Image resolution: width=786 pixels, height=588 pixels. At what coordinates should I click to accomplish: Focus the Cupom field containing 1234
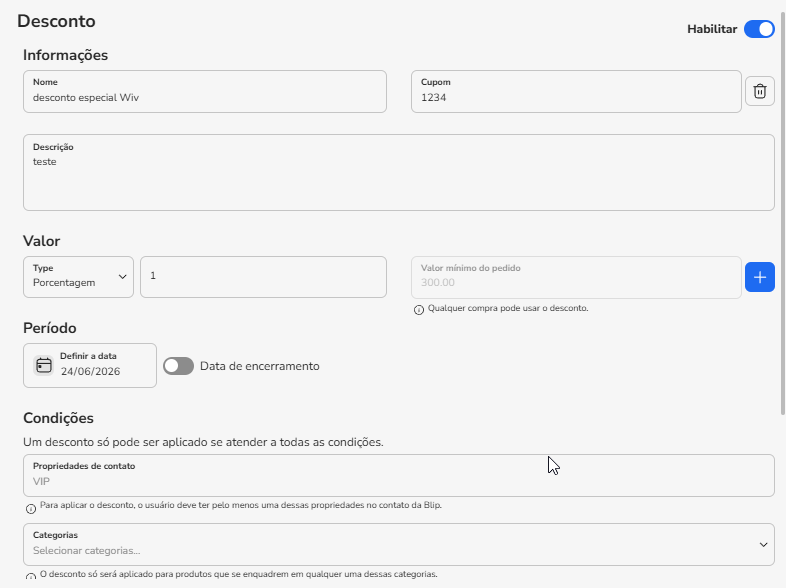tap(576, 91)
